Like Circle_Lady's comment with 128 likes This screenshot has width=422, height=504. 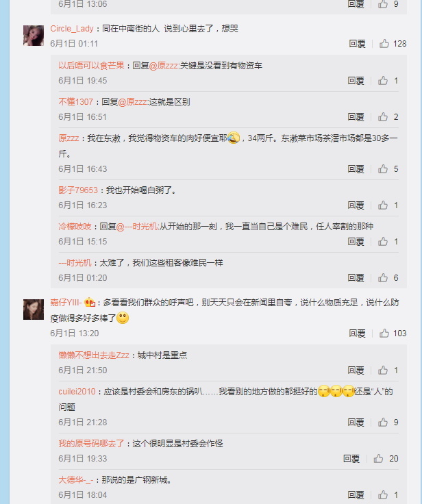click(x=384, y=43)
